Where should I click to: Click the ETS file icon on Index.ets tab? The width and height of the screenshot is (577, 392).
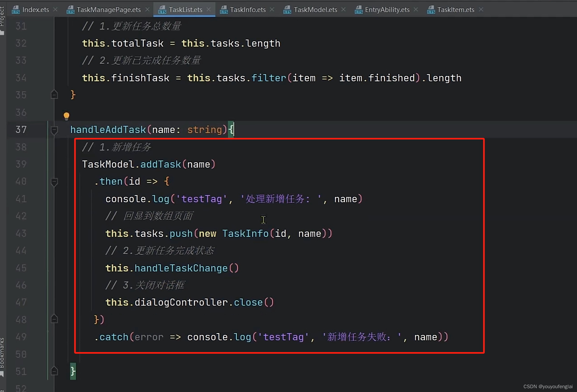[16, 10]
